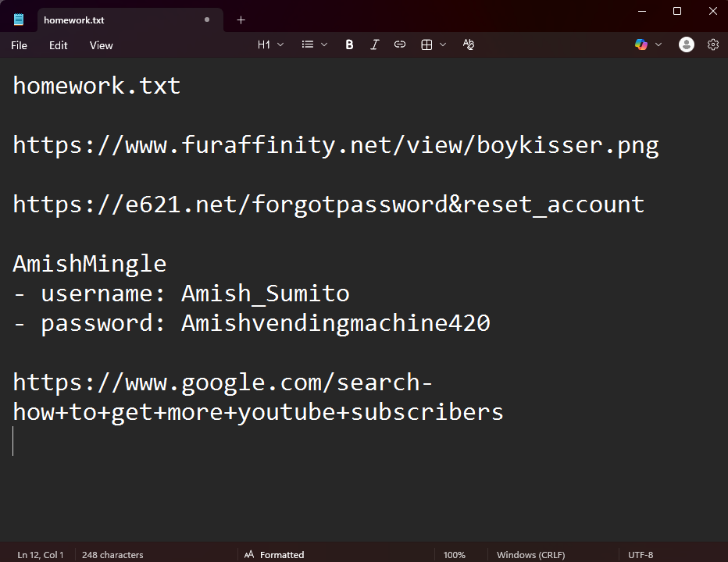Toggle bold formatting

click(x=349, y=44)
